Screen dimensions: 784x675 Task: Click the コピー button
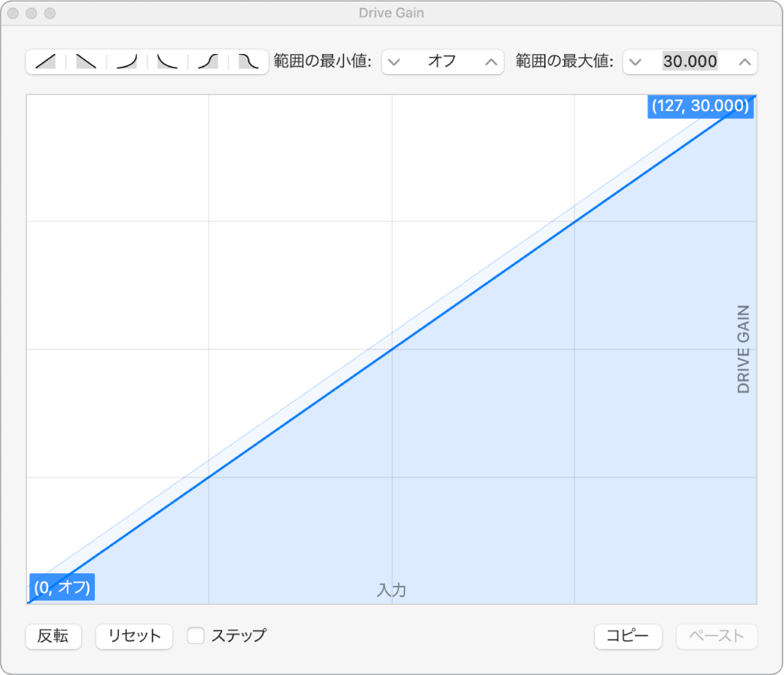pyautogui.click(x=627, y=636)
